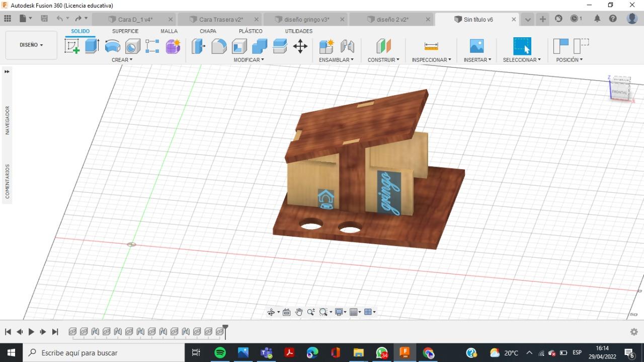Open the File menu document icon

(23, 19)
